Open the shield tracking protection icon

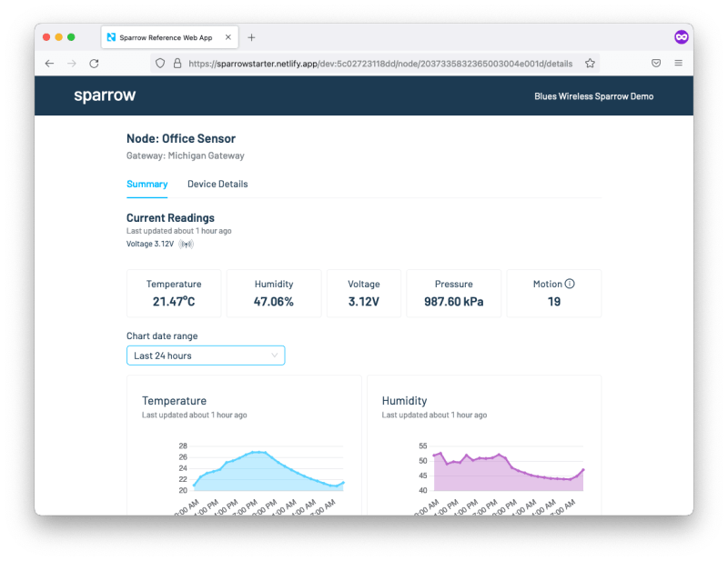[160, 64]
